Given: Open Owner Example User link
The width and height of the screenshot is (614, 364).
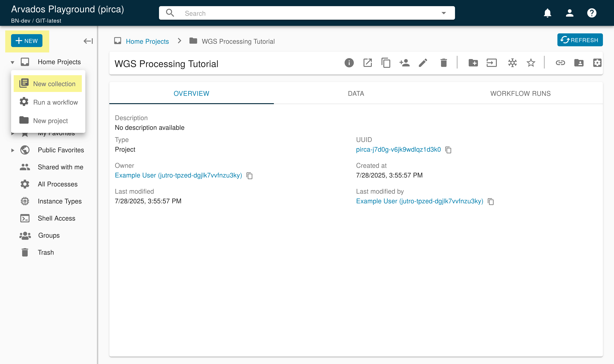Looking at the screenshot, I should click(178, 175).
